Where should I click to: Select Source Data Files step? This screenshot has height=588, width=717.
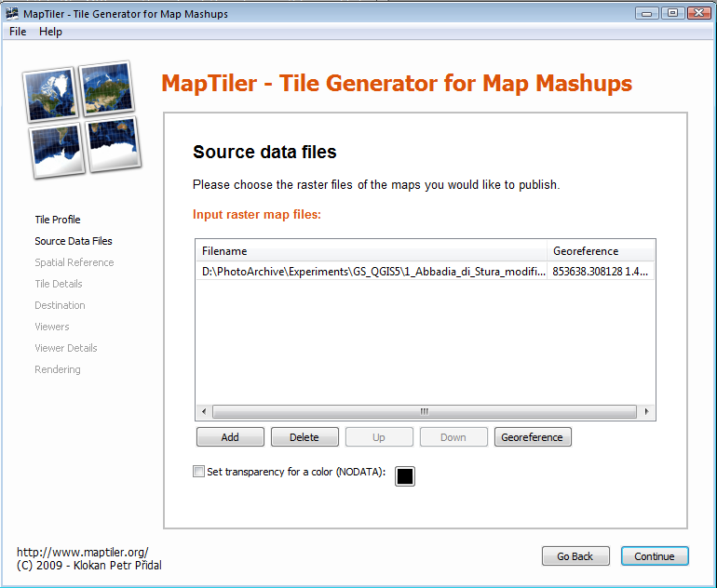74,241
